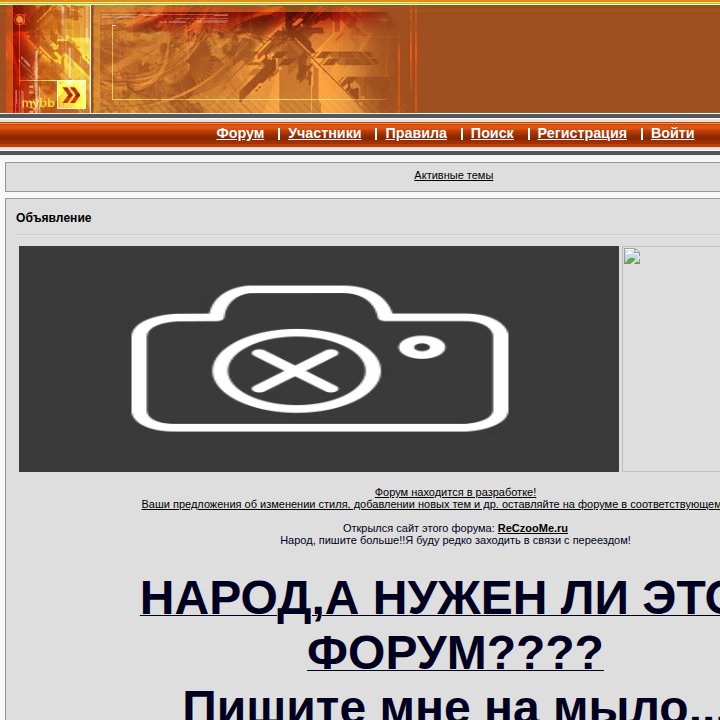720x720 pixels.
Task: Click the 'Народ, пишите больше' message line
Action: click(456, 540)
